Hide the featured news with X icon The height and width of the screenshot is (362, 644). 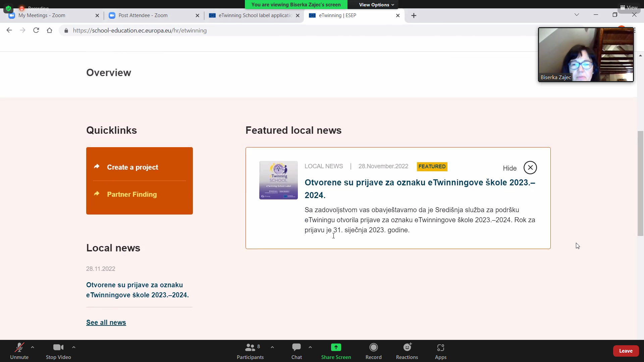[530, 168]
